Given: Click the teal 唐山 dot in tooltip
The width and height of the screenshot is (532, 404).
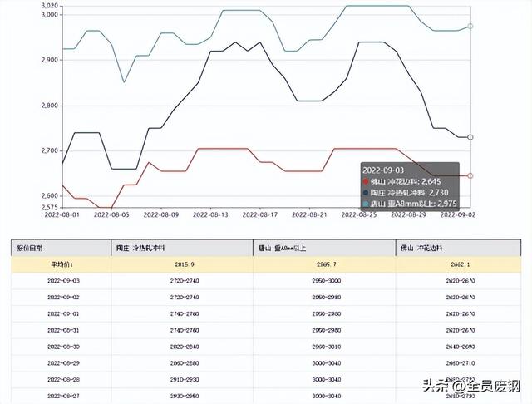Looking at the screenshot, I should (368, 204).
